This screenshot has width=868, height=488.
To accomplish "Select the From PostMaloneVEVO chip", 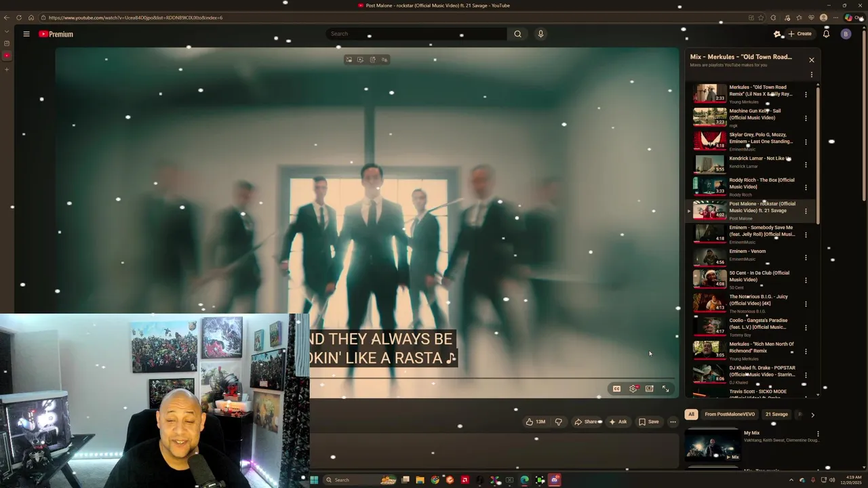I will [730, 414].
